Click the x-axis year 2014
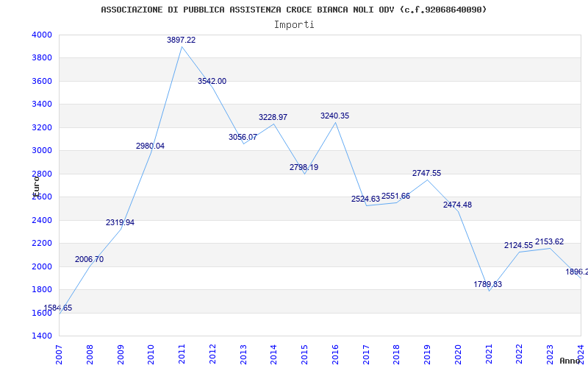588x368 pixels. [x=273, y=355]
